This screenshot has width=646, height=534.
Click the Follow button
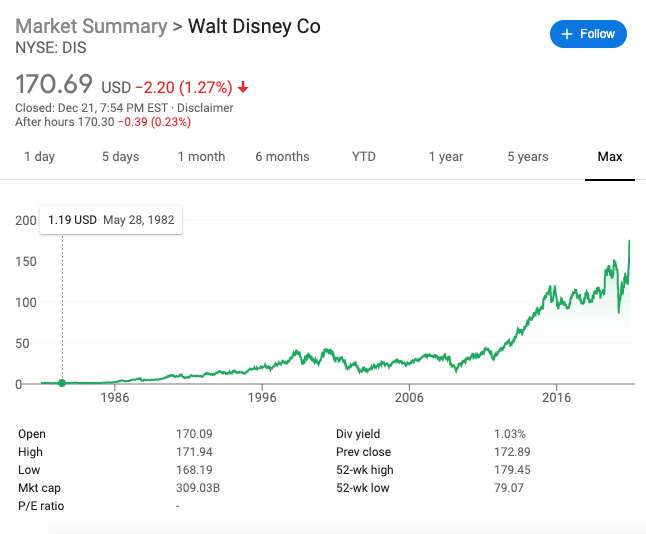point(588,34)
